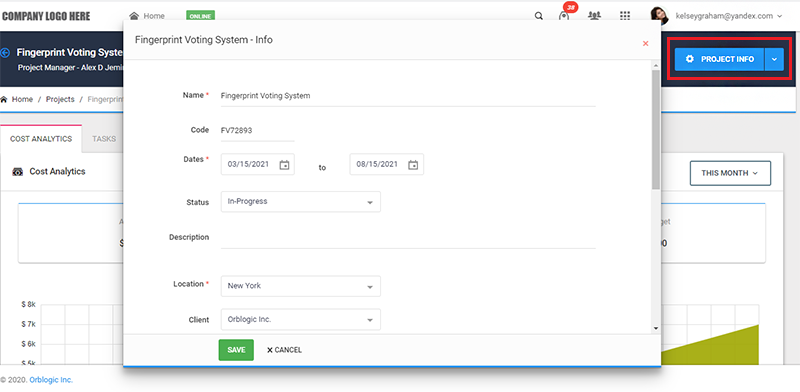Click the breadcrumb home icon
Viewport: 800px width, 392px height.
point(4,100)
